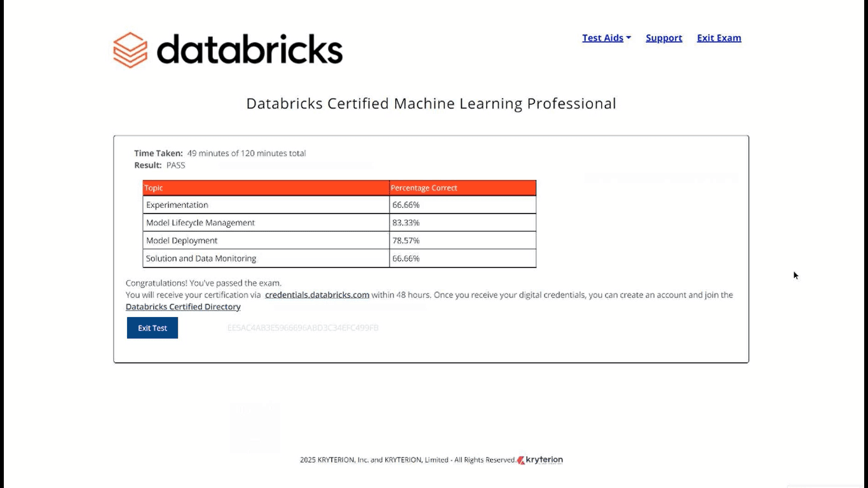Click the Percentage Correct column header
868x488 pixels.
(424, 188)
